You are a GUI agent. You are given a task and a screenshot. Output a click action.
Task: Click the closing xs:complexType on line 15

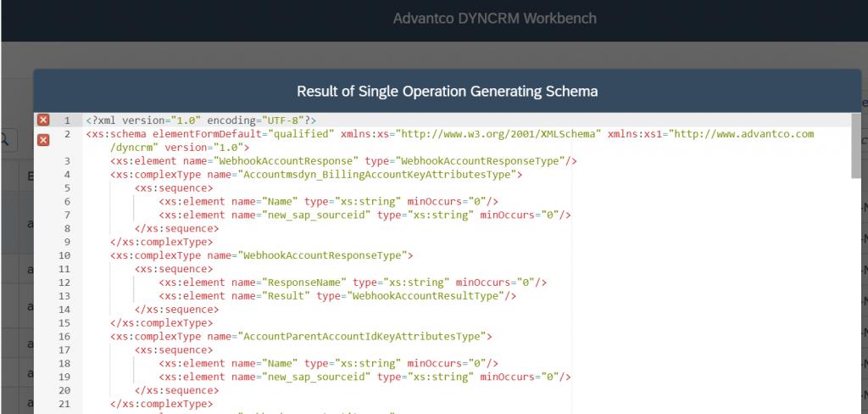click(x=162, y=323)
